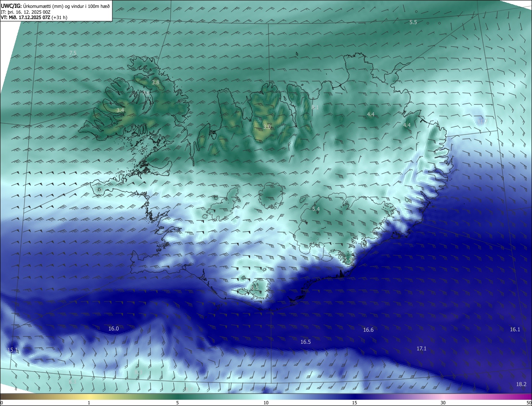Click the 15 tick on the color scale
The height and width of the screenshot is (406, 532).
point(355,403)
